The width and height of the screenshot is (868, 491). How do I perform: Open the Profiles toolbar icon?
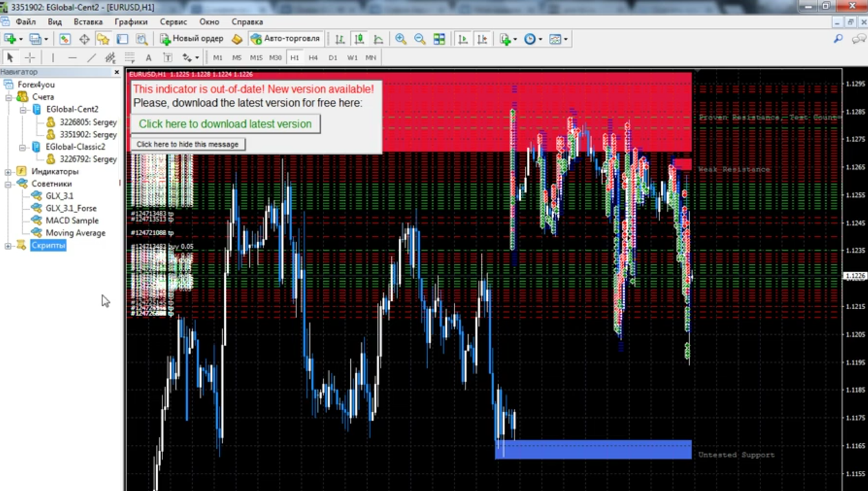click(35, 39)
